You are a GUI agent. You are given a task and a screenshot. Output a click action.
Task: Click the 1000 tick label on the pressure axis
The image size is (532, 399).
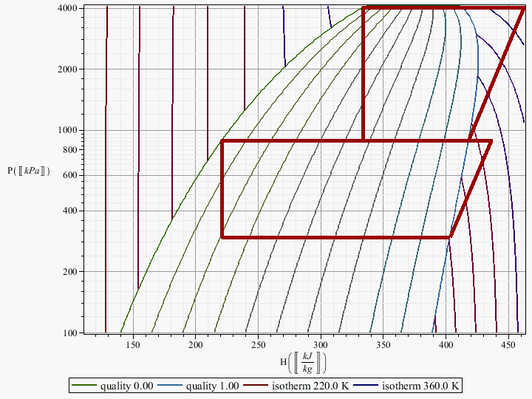coord(68,130)
